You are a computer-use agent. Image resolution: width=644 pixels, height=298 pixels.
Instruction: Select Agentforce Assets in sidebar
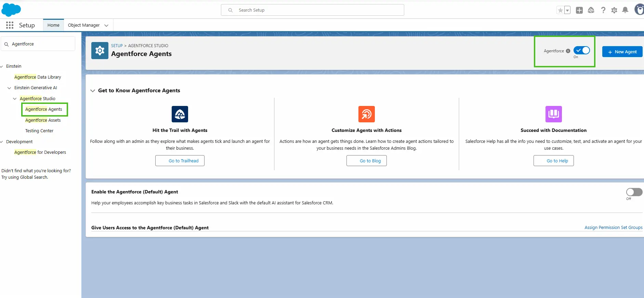tap(43, 120)
